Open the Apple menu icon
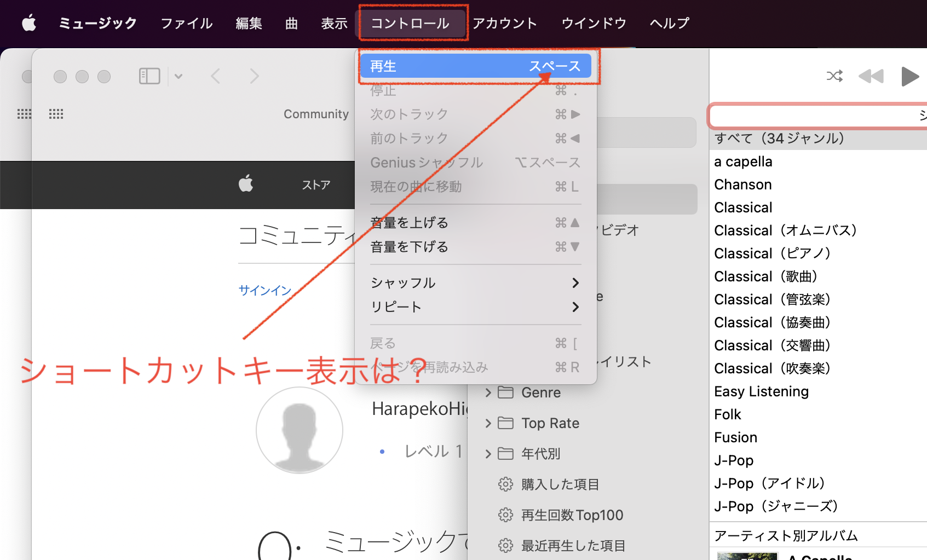 point(29,23)
